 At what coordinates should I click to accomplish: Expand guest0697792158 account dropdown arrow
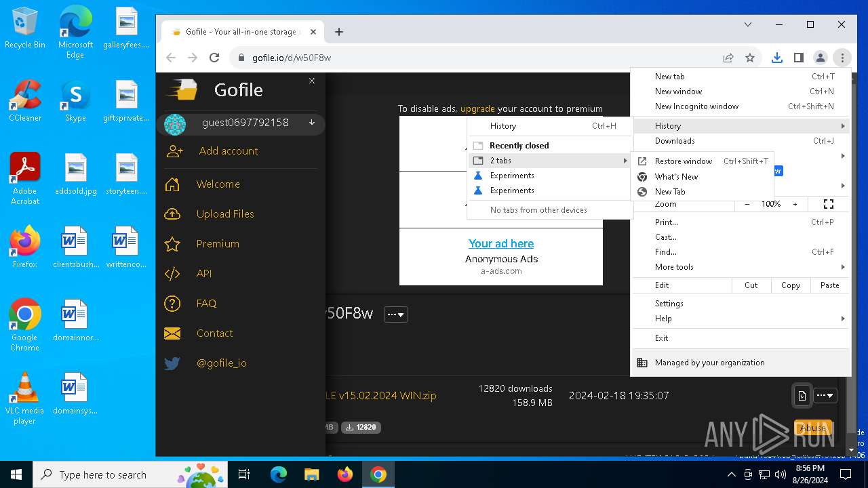[x=312, y=123]
